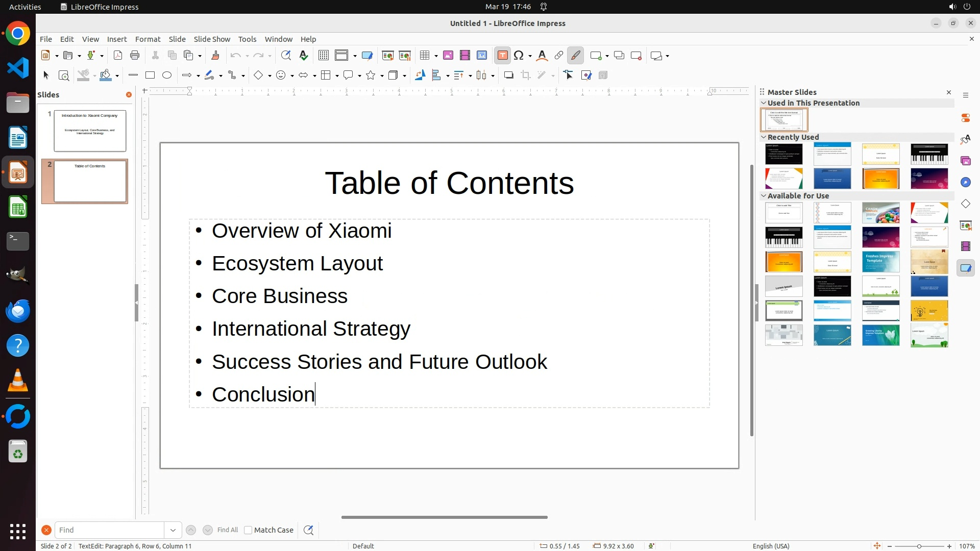Select slide 1 thumbnail in Slides panel
This screenshot has height=551, width=980.
click(x=90, y=131)
